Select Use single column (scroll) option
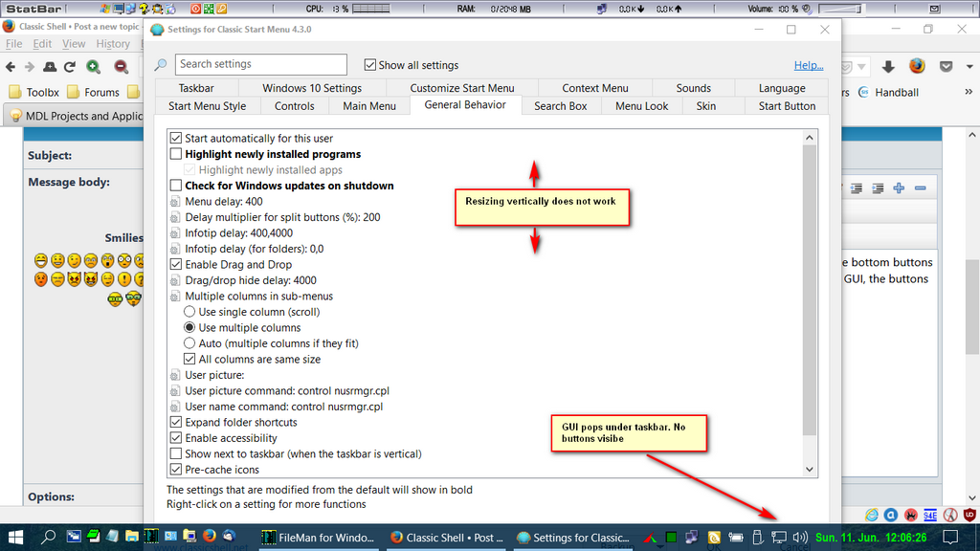980x551 pixels. [189, 312]
